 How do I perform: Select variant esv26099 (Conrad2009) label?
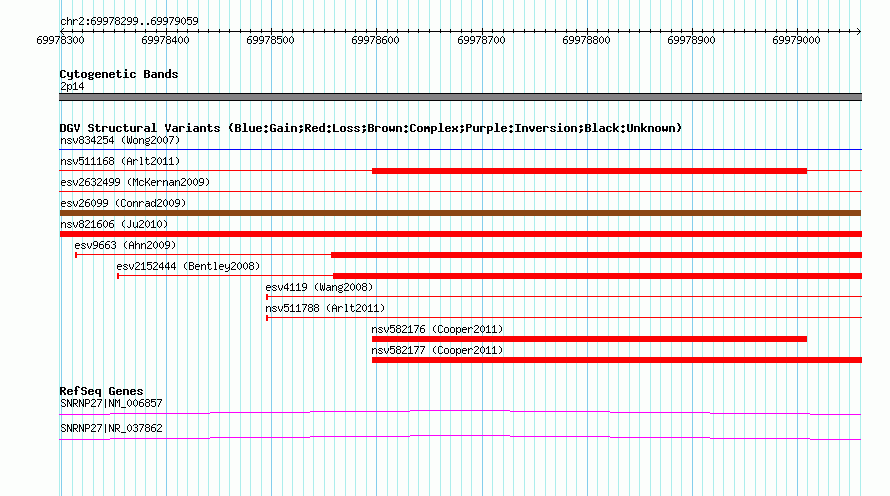coord(123,203)
